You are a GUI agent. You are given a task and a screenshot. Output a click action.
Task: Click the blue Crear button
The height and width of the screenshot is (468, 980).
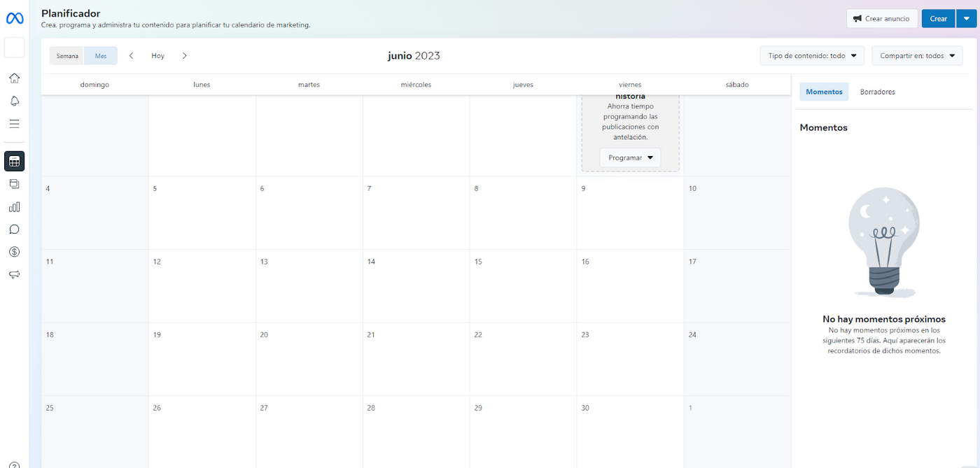(939, 19)
